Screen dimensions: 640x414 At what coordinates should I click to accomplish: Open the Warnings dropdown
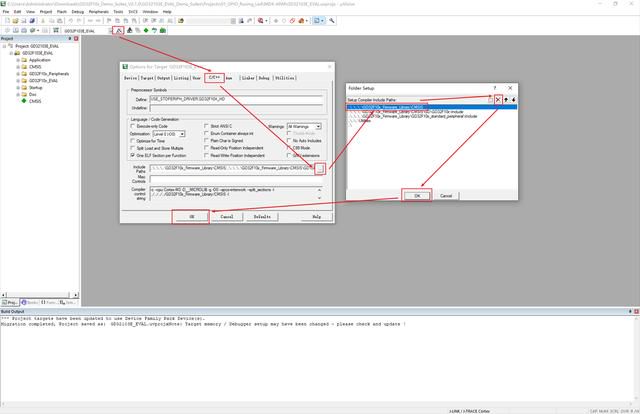point(318,127)
